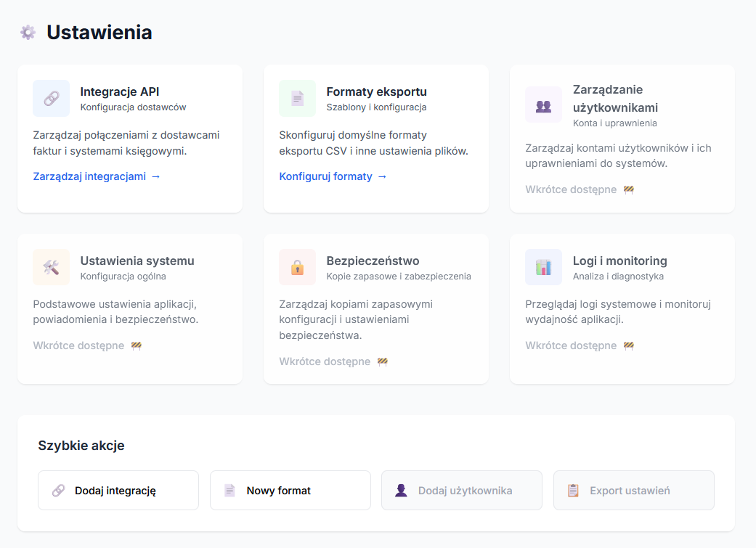Viewport: 756px width, 548px height.
Task: Click the chart icon on Logi i monitoring card
Action: 543,267
